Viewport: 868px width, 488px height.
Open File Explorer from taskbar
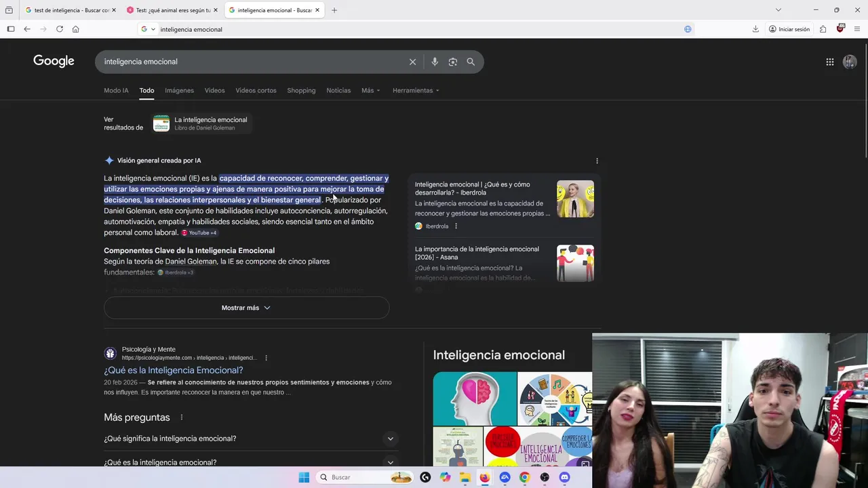pyautogui.click(x=465, y=477)
